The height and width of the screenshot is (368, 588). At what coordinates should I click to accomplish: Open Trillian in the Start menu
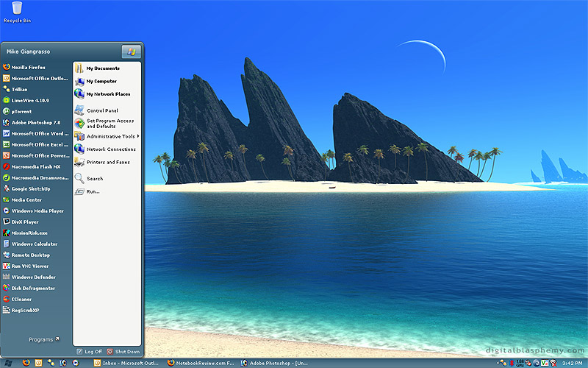[15, 89]
